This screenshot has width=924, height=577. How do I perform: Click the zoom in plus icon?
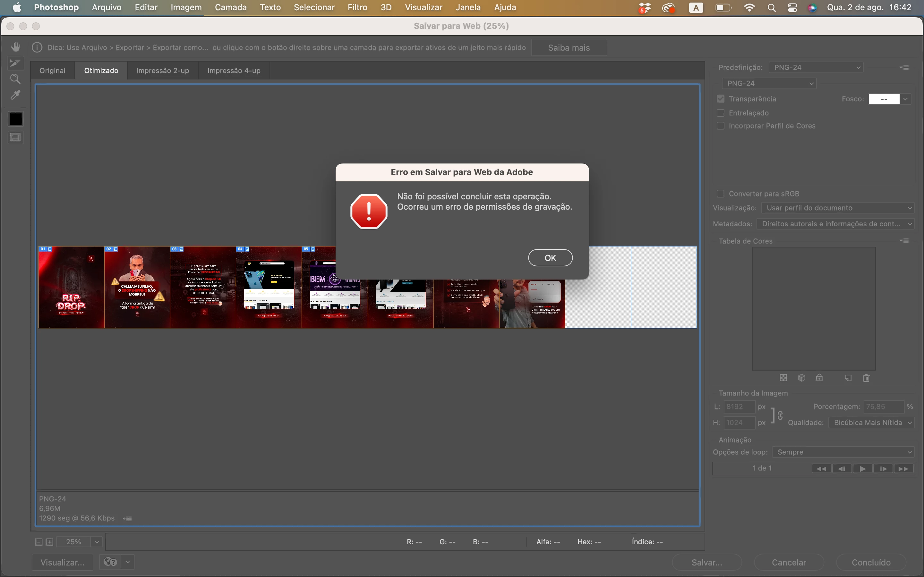[50, 542]
